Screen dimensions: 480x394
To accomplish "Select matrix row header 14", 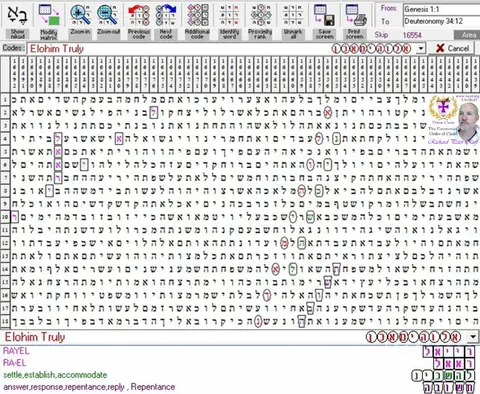I will [5, 269].
